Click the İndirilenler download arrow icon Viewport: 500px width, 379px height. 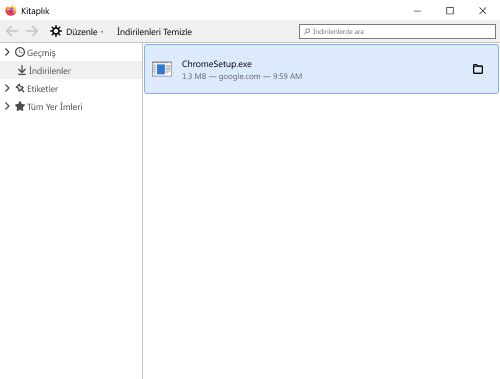22,70
